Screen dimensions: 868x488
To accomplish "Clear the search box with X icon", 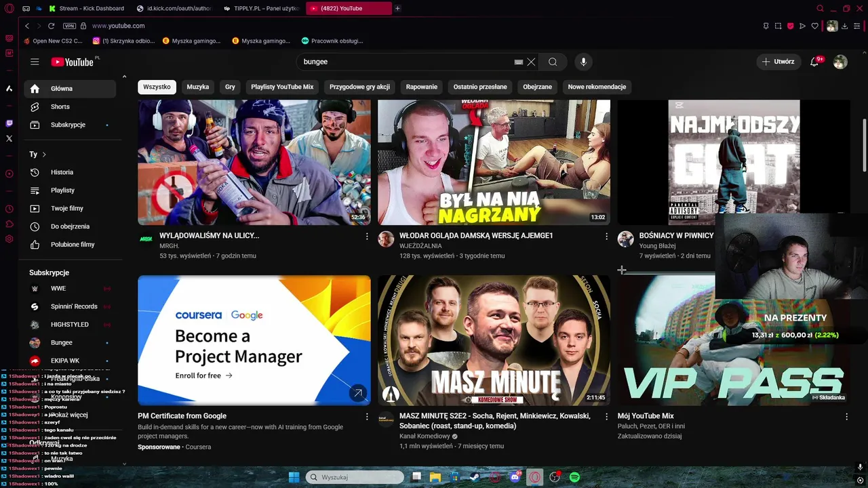I will [x=531, y=62].
